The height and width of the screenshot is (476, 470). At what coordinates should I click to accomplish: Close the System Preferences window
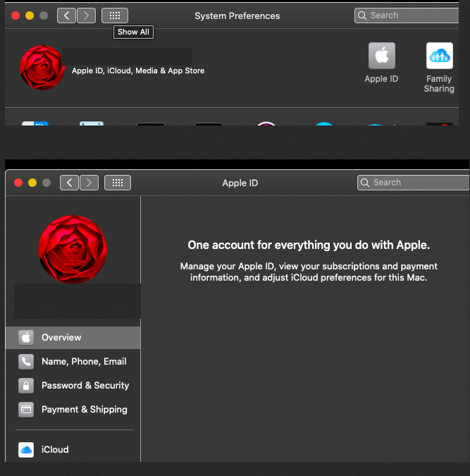point(16,16)
